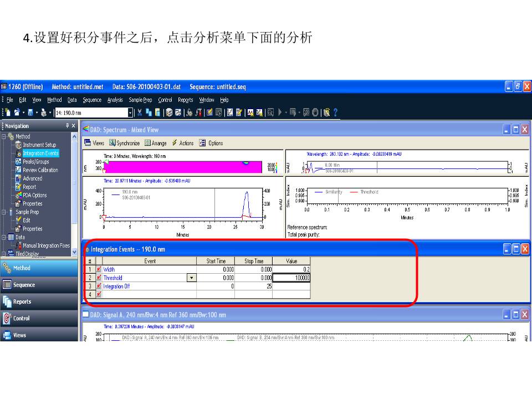The width and height of the screenshot is (532, 399).
Task: Open Manual Integration Fixes under Data
Action: tap(46, 245)
